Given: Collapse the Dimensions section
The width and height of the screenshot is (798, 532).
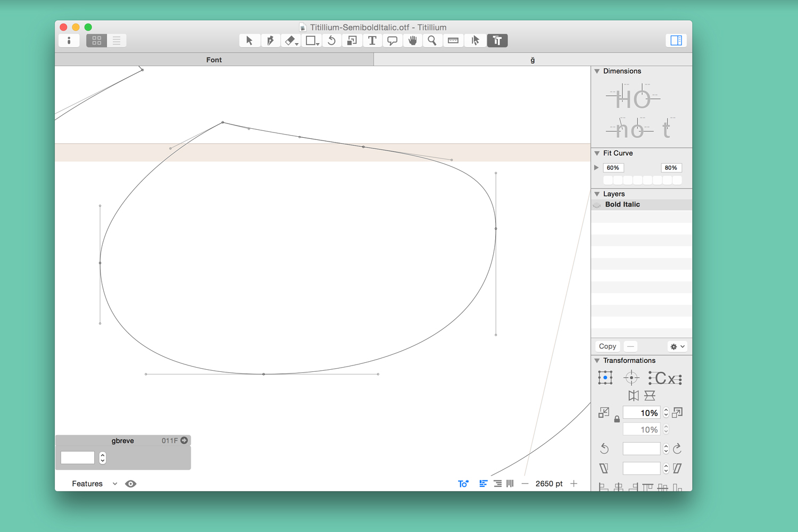Looking at the screenshot, I should (x=597, y=71).
